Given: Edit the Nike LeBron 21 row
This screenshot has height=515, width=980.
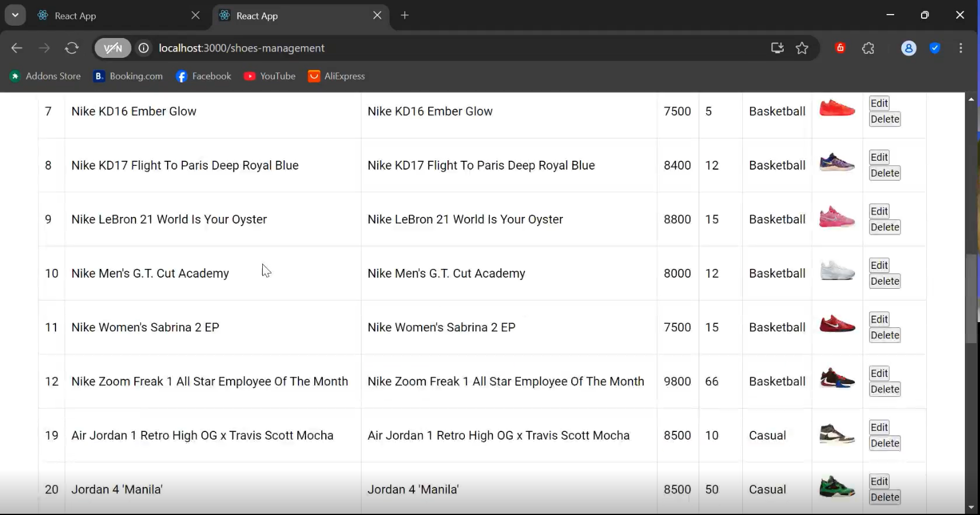Looking at the screenshot, I should tap(879, 212).
